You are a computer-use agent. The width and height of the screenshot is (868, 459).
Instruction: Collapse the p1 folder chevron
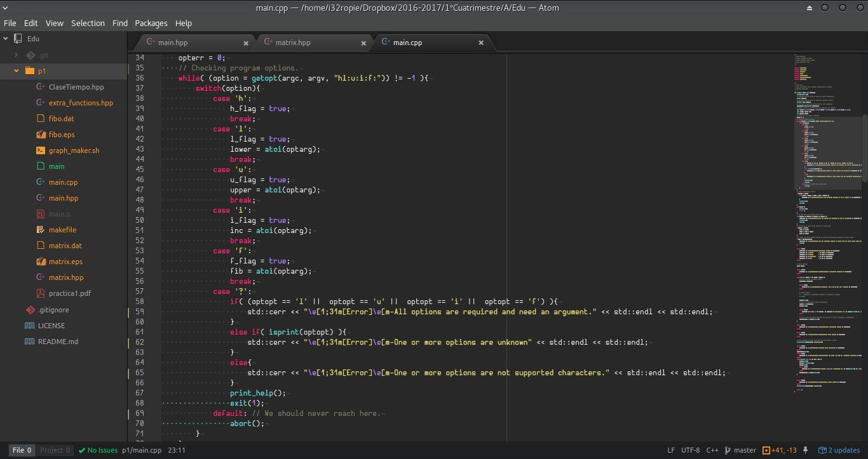point(17,71)
